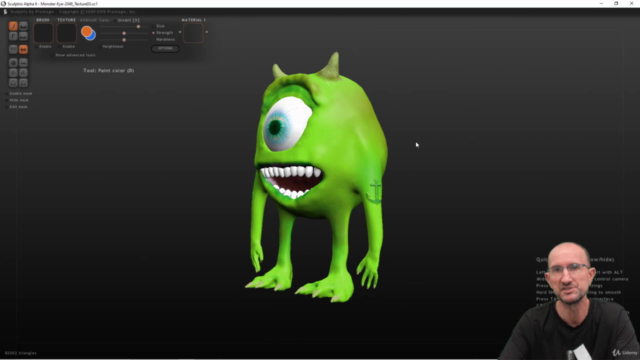Viewport: 640px width, 360px height.
Task: Click the monster's eye on the model
Action: pos(287,124)
